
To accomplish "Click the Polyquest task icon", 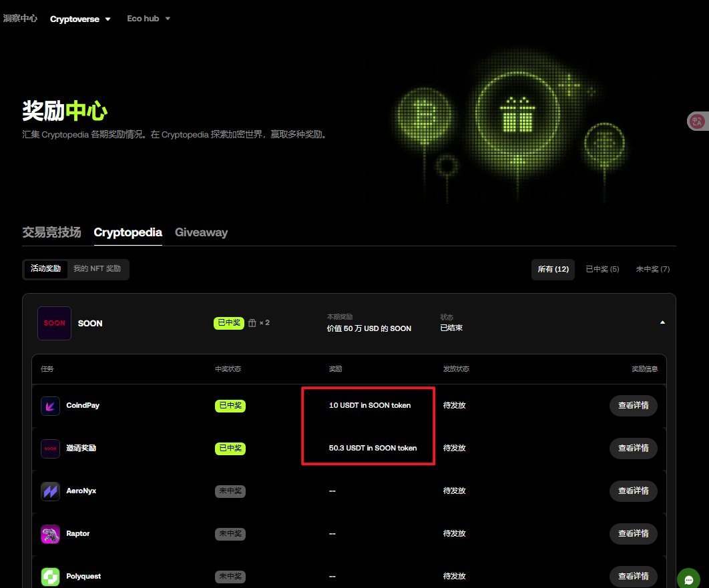I will tap(50, 577).
